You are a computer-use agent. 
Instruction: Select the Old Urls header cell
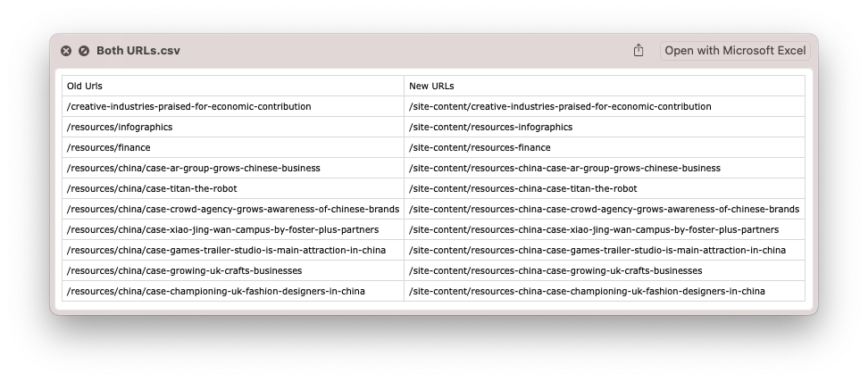[x=85, y=86]
